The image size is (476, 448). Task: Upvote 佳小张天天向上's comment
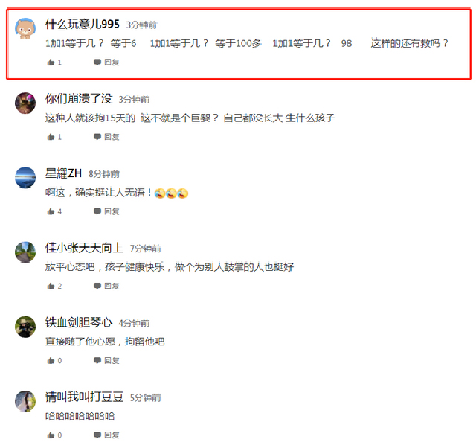51,286
